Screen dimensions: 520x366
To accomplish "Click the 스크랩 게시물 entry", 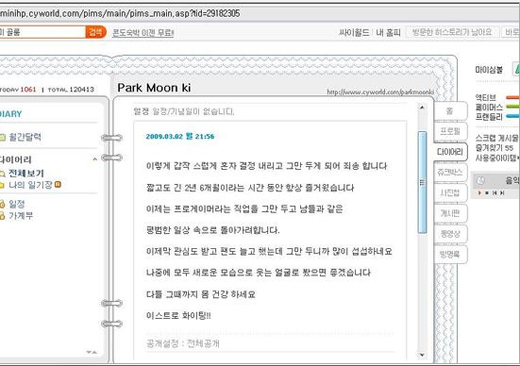I will pos(497,138).
